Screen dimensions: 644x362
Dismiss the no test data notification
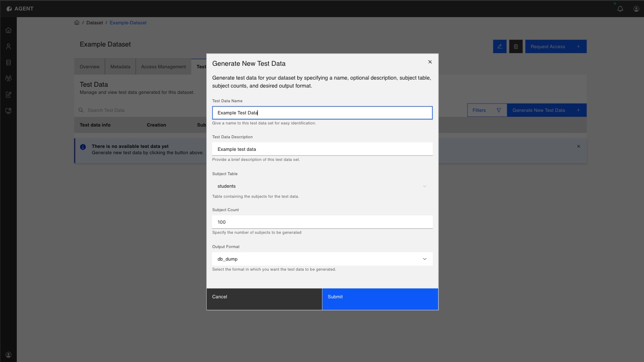[x=579, y=146]
